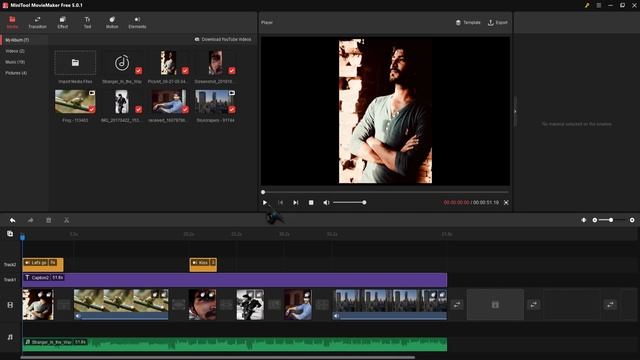Go to next frame

coord(296,202)
